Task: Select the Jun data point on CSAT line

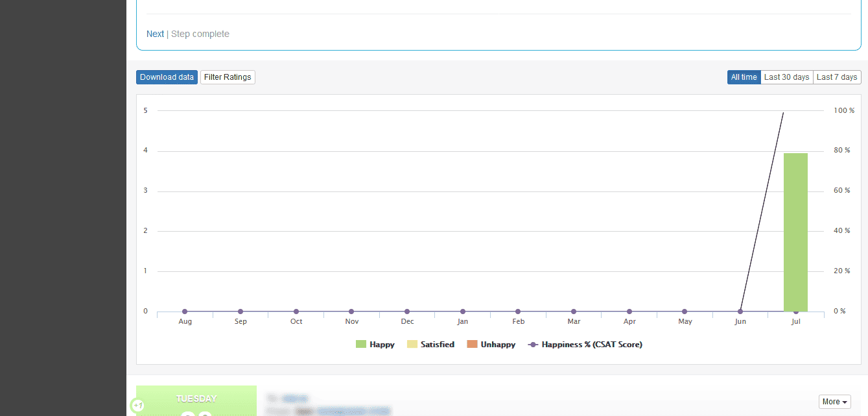Action: click(x=740, y=312)
